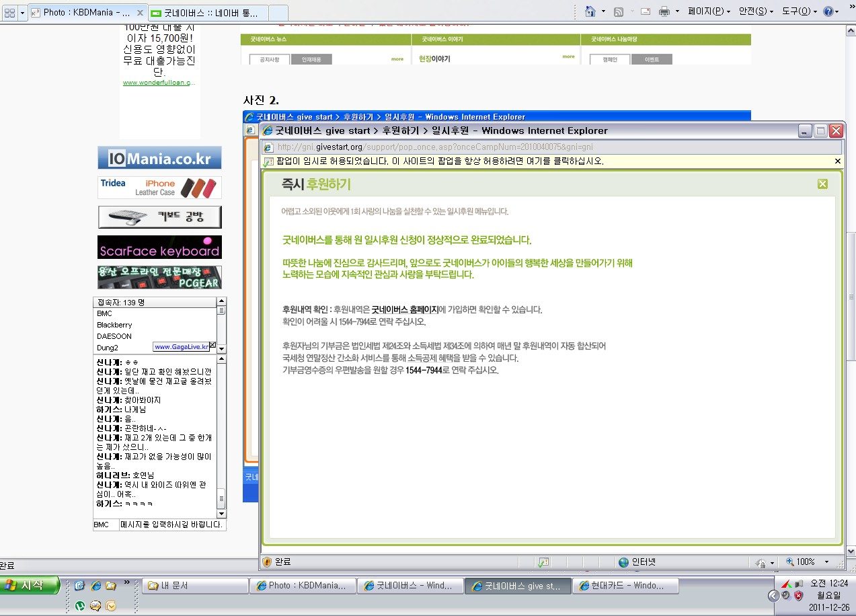Viewport: 856px width, 616px height.
Task: Switch to 굿네이버스 네이버 tab
Action: coord(208,13)
